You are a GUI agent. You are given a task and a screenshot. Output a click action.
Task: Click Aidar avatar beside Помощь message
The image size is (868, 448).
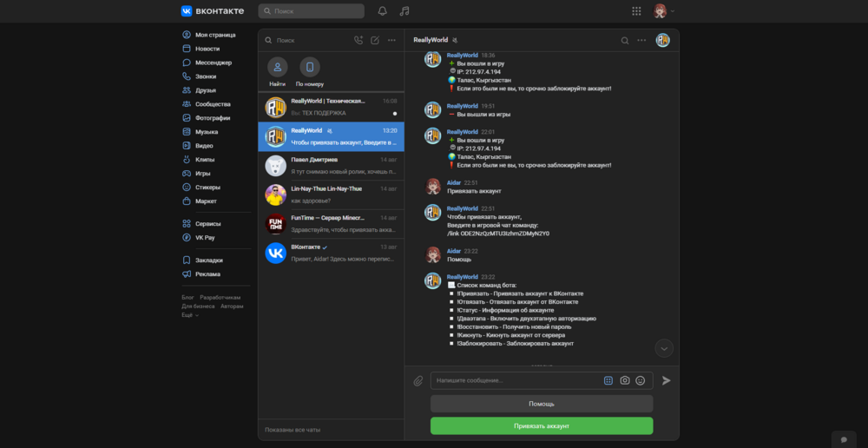(432, 254)
